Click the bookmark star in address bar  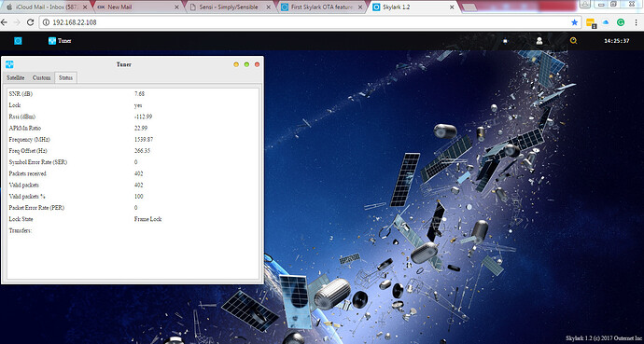pos(574,22)
